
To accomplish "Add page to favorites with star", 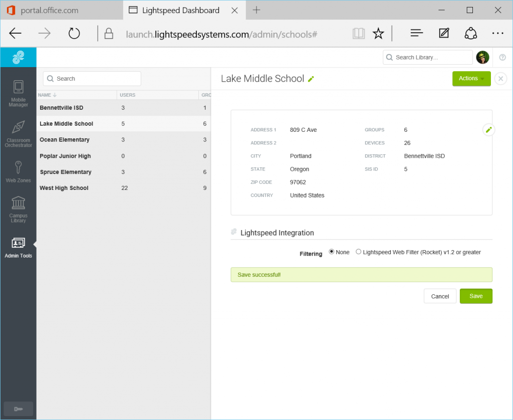I will coord(378,34).
